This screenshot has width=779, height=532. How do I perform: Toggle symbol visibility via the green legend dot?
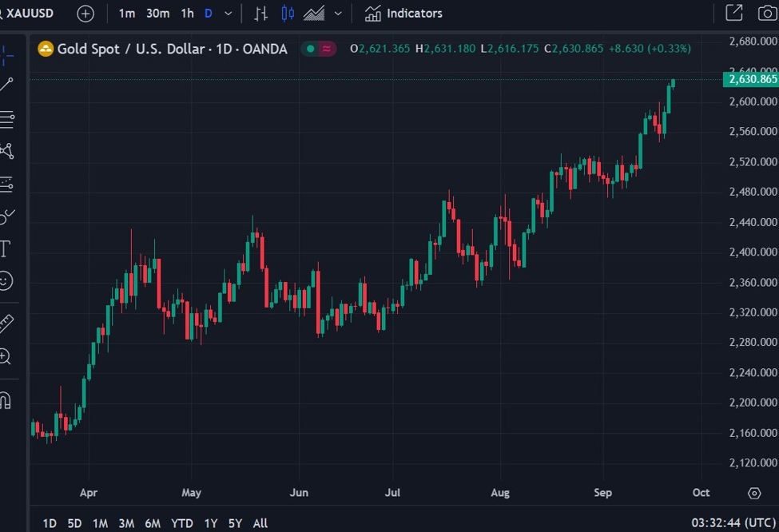click(309, 49)
